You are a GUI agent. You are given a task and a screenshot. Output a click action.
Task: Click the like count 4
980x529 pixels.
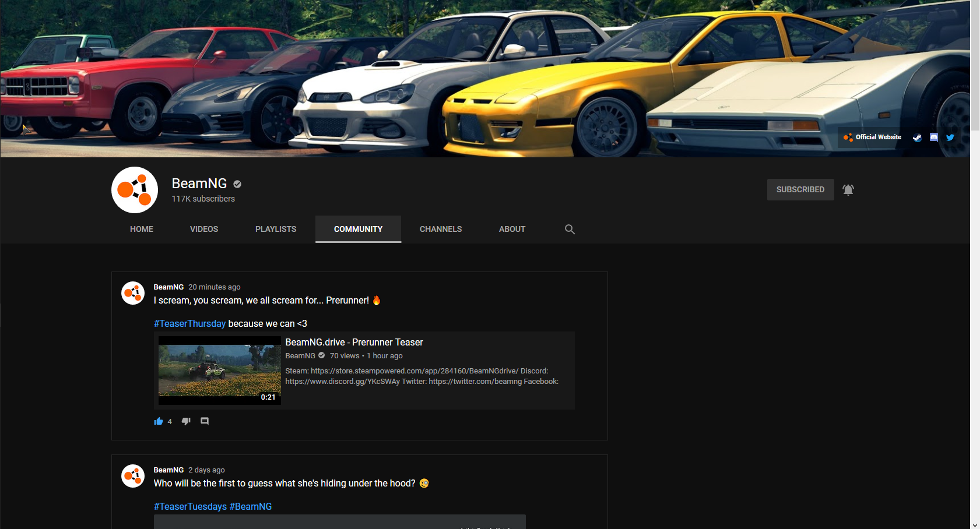tap(170, 421)
